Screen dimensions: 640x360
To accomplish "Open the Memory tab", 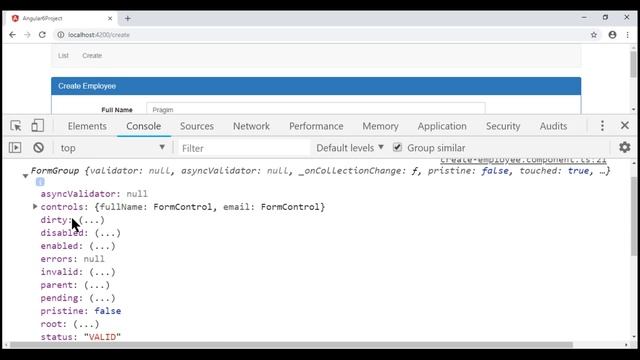I will click(x=380, y=126).
